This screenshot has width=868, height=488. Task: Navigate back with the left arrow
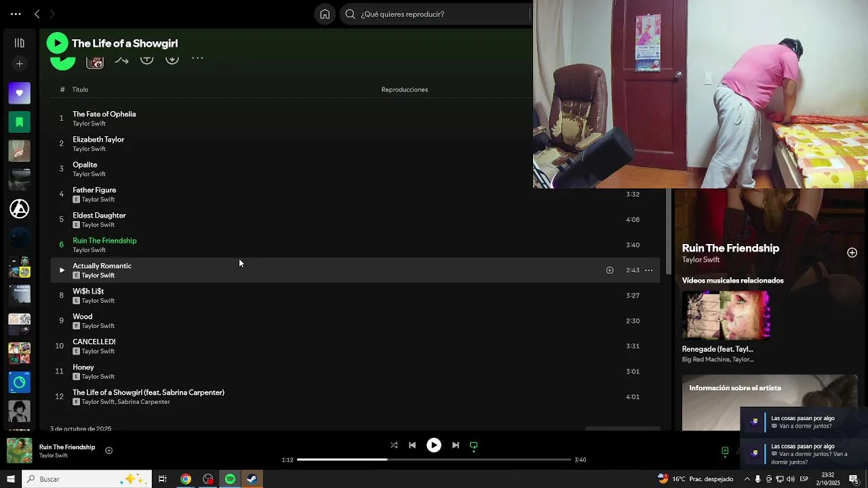(37, 14)
